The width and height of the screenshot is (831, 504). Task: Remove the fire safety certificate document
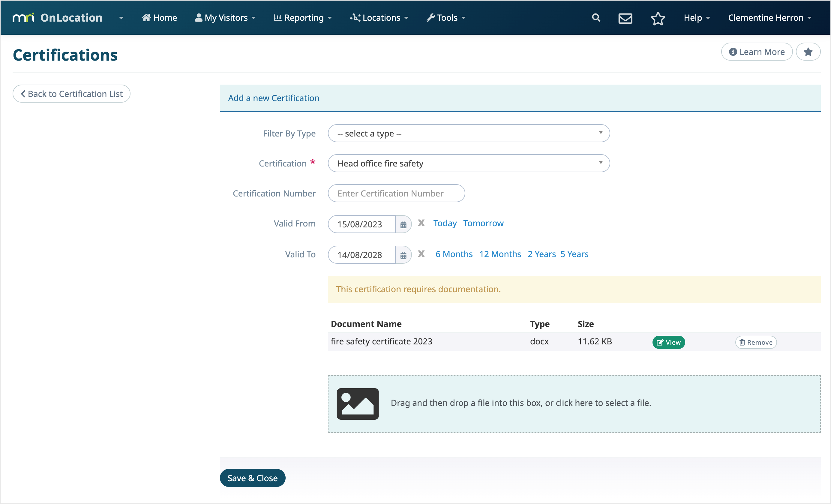pos(756,342)
